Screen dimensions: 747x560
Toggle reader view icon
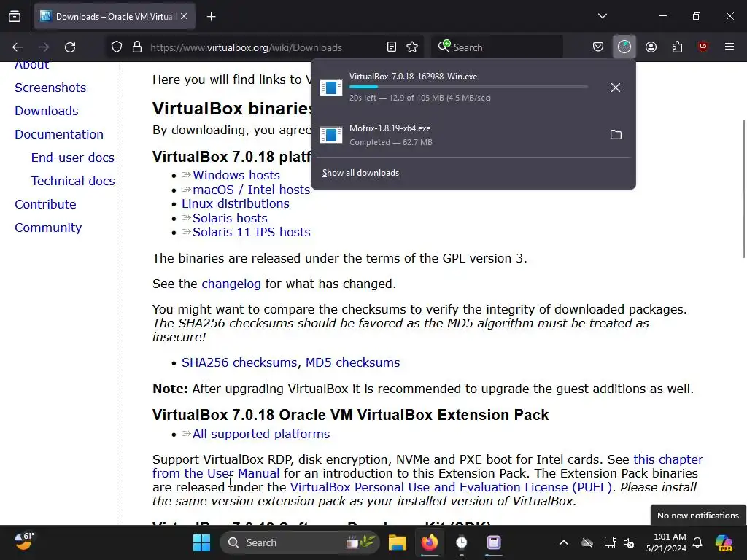pos(392,47)
